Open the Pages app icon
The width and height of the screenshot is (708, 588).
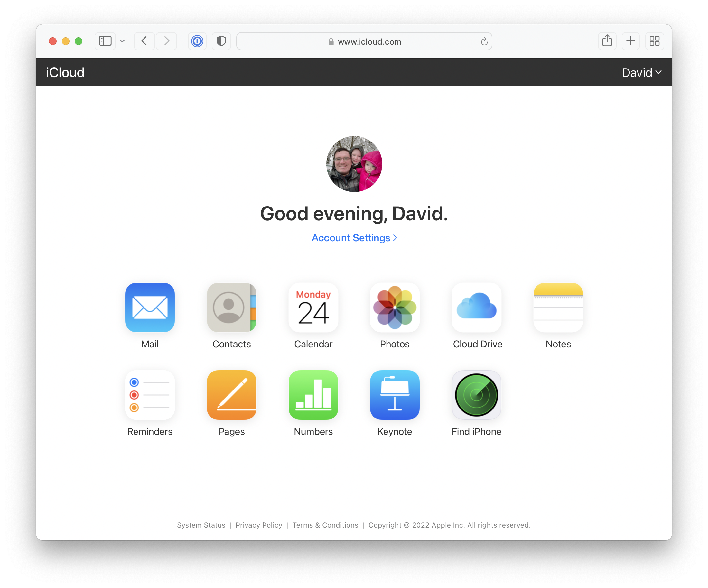(232, 395)
